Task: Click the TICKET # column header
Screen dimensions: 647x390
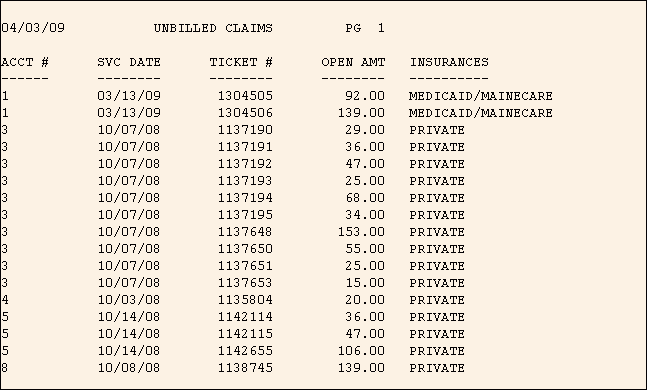Action: tap(241, 62)
